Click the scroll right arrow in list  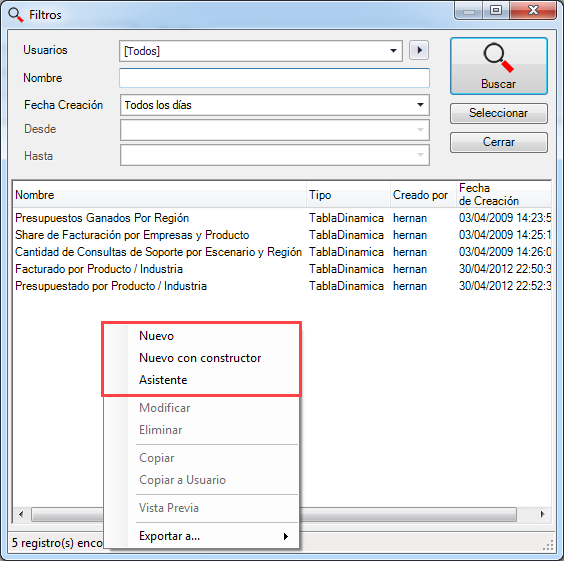[x=542, y=514]
